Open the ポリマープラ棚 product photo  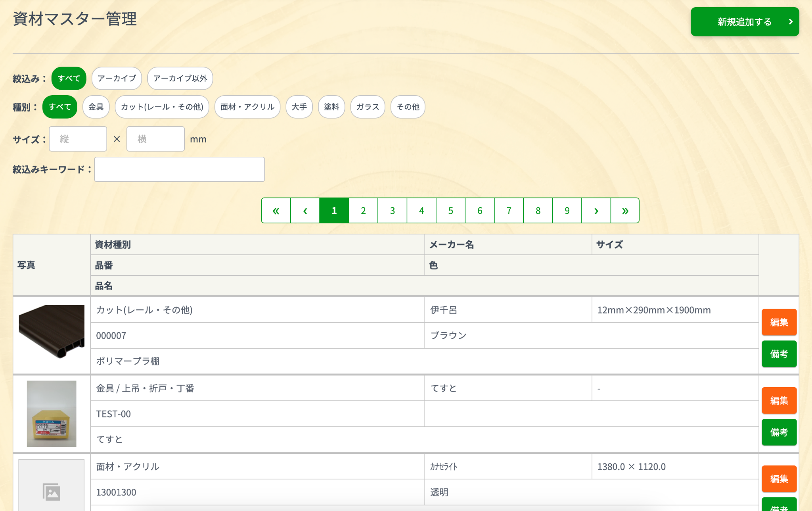pos(52,331)
